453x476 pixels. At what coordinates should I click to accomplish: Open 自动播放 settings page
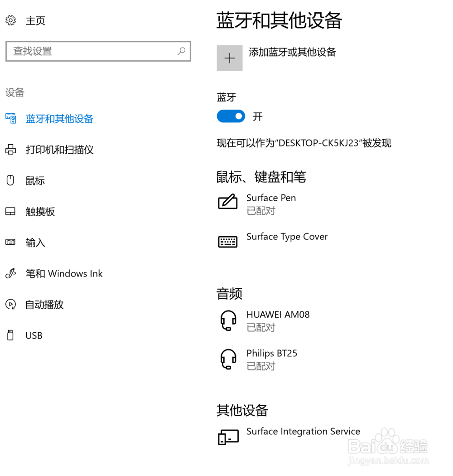[x=44, y=305]
